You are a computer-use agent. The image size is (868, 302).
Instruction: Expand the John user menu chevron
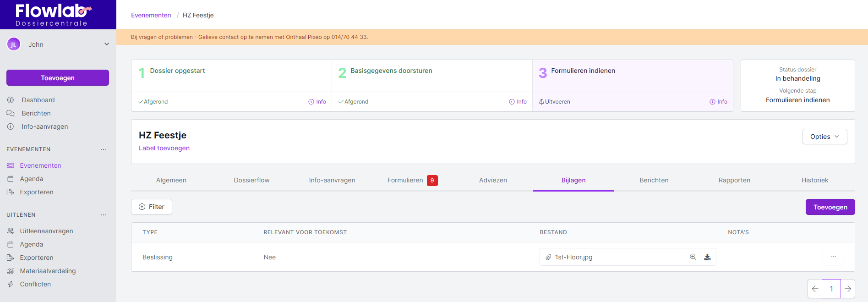click(x=107, y=44)
